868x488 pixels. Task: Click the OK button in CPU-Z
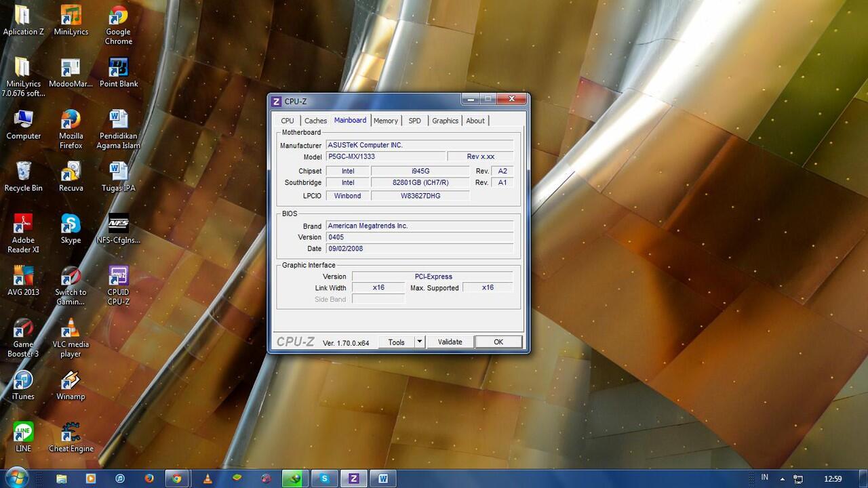coord(498,342)
